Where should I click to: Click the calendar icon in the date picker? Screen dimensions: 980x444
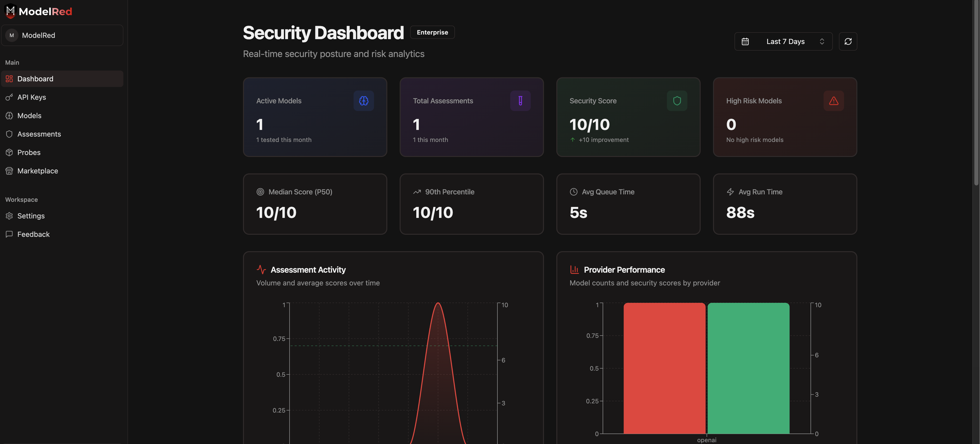point(745,41)
